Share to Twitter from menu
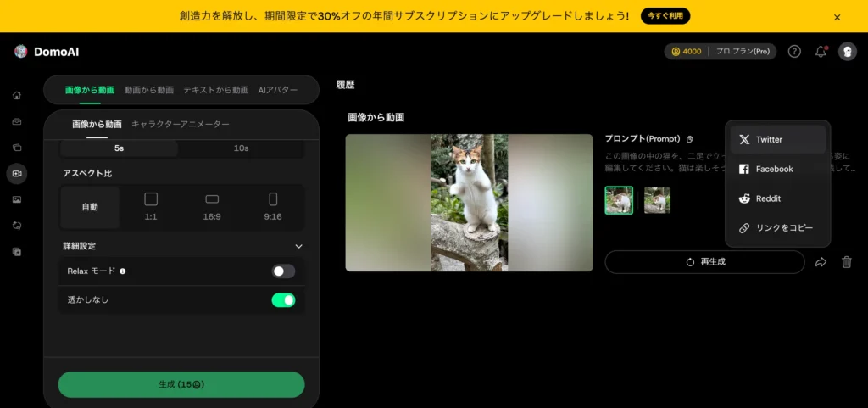This screenshot has width=868, height=408. point(778,139)
